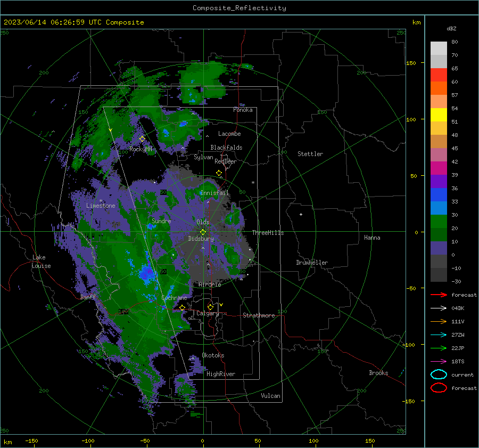
Task: Click the Composite_Reflectivity title
Action: (x=239, y=8)
